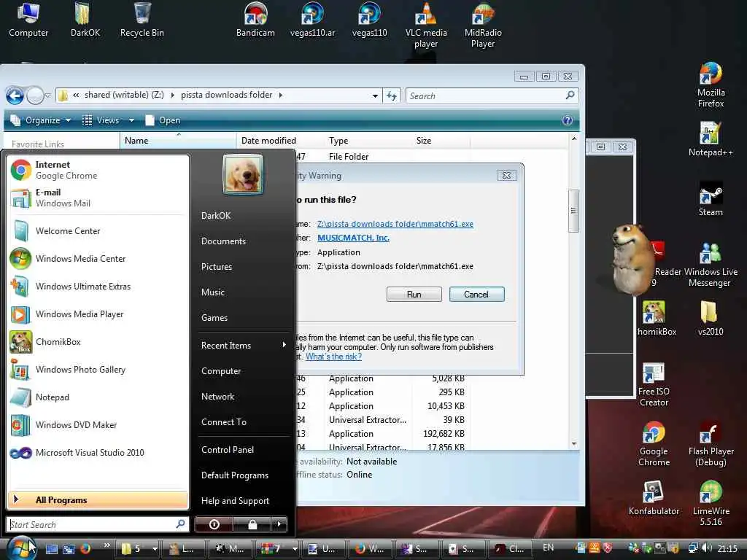
Task: Select Network in Start menu
Action: (x=217, y=397)
